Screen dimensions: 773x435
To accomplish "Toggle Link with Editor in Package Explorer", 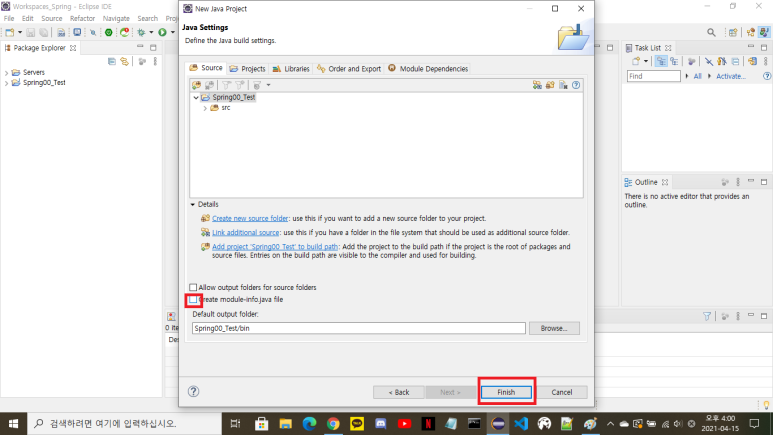I will [x=125, y=61].
